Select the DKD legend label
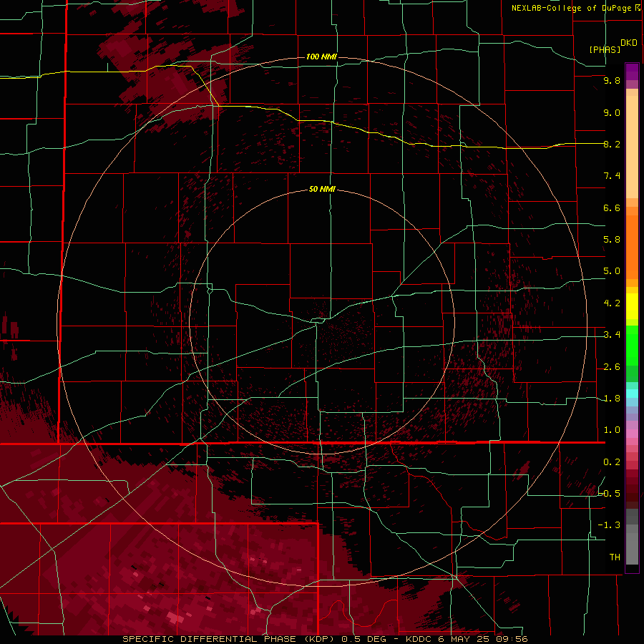644x644 pixels. click(628, 43)
